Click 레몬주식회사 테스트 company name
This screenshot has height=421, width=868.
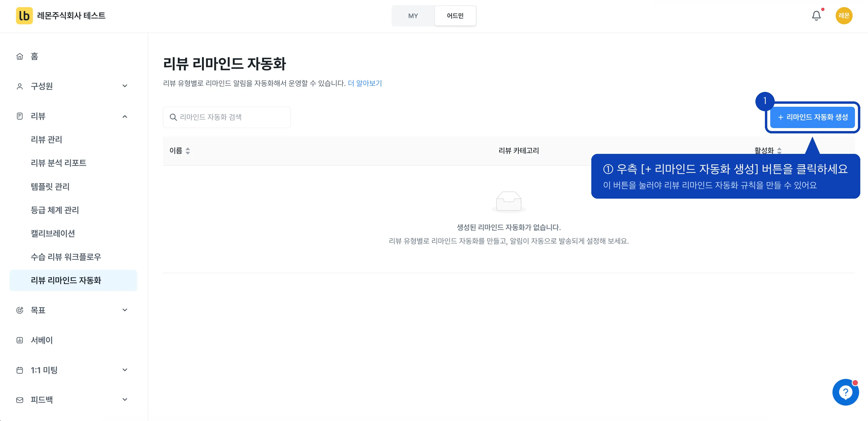71,15
